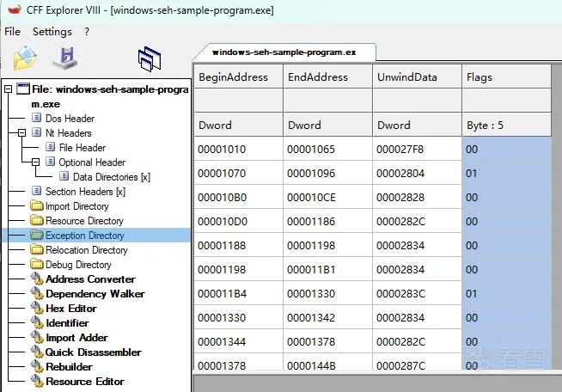Open the Relocation Directory tree entry
The height and width of the screenshot is (392, 562).
(x=87, y=249)
